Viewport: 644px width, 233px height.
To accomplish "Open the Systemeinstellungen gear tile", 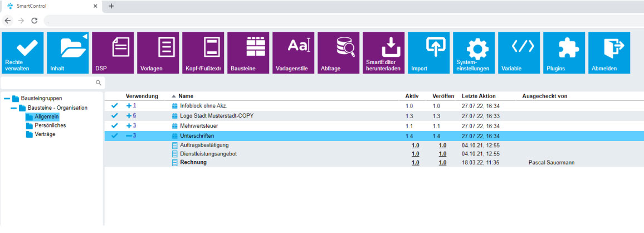I will point(474,52).
